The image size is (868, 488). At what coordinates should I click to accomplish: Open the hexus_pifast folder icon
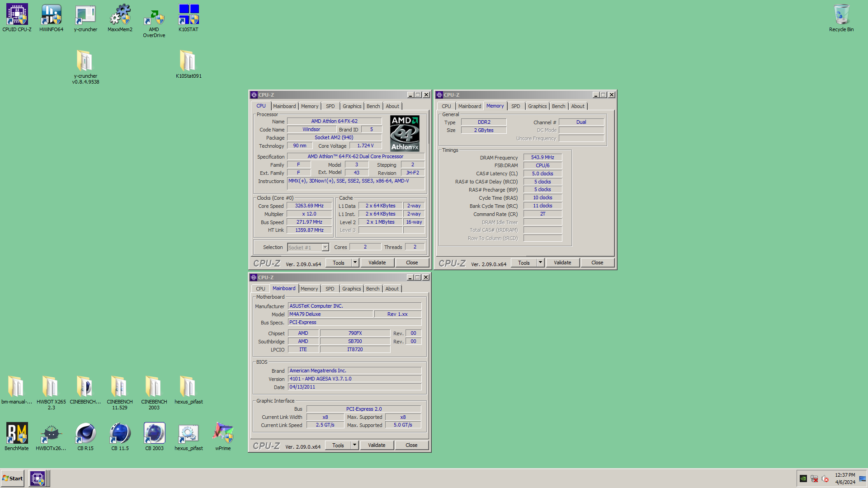point(189,390)
